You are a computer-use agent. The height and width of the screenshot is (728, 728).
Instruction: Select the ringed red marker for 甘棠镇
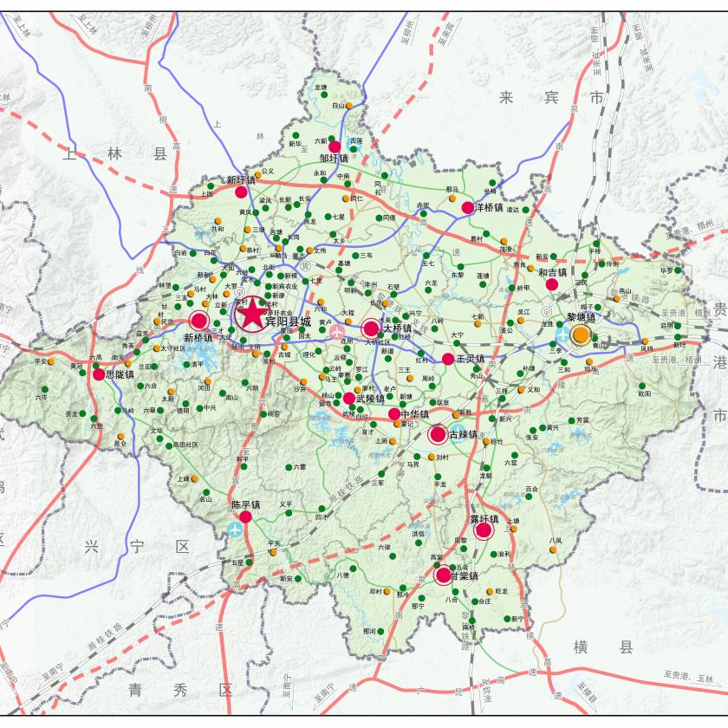444,575
